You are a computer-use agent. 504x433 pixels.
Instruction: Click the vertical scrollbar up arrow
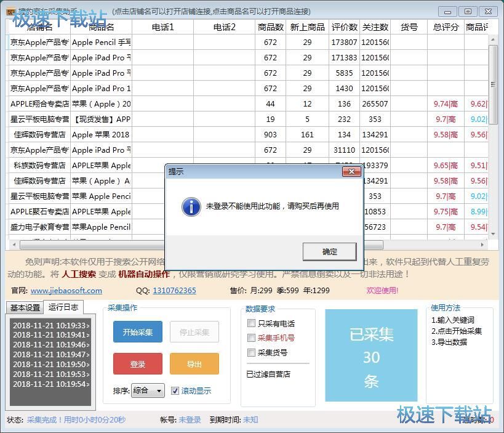[493, 39]
